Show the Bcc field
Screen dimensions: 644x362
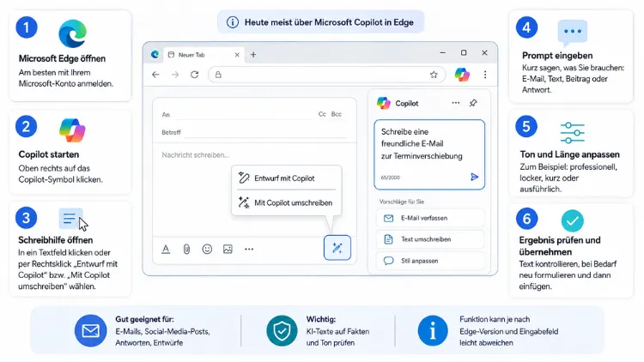tap(337, 114)
